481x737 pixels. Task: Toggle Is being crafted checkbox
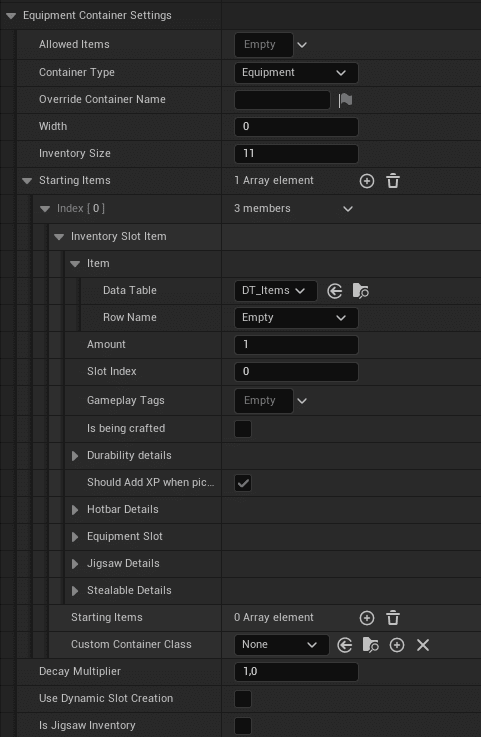tap(243, 429)
